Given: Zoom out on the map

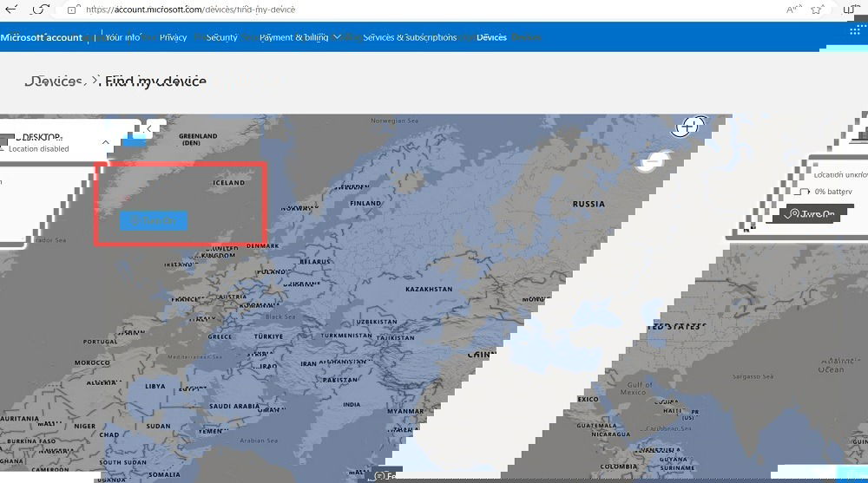Looking at the screenshot, I should coord(654,161).
